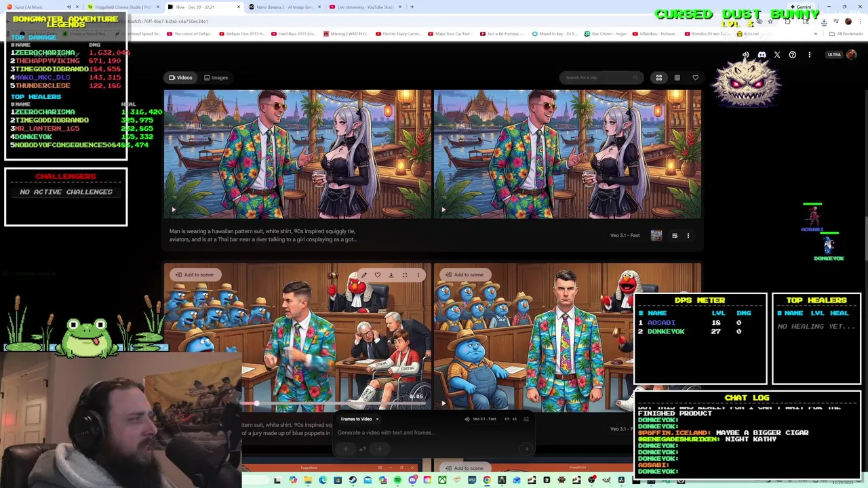
Task: Play the right courtroom video
Action: [443, 403]
